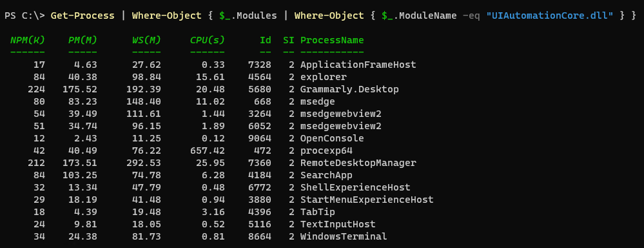644x248 pixels.
Task: Select the ShellExperienceHost process name
Action: point(355,187)
